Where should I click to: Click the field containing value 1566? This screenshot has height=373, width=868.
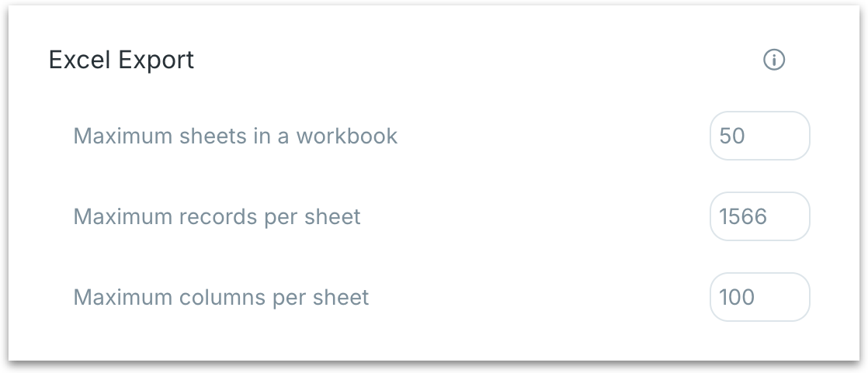pos(759,216)
